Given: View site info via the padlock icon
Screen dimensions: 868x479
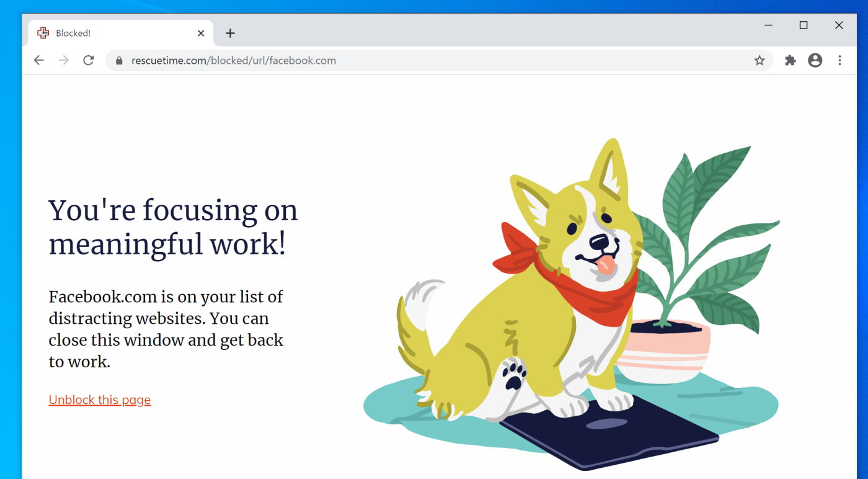Looking at the screenshot, I should coord(119,60).
